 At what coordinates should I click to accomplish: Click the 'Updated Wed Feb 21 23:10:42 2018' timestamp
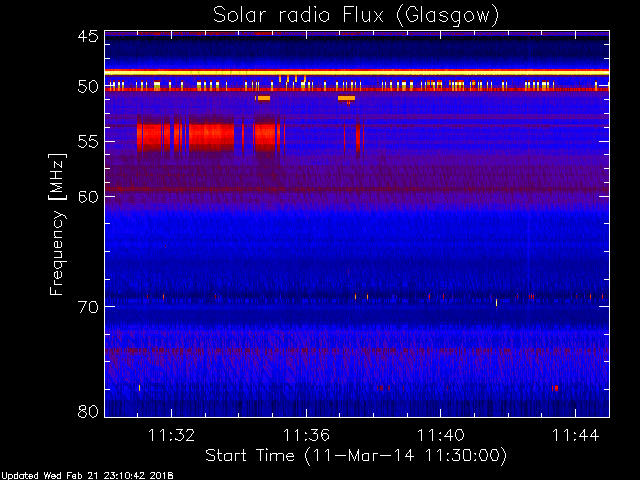tap(87, 476)
